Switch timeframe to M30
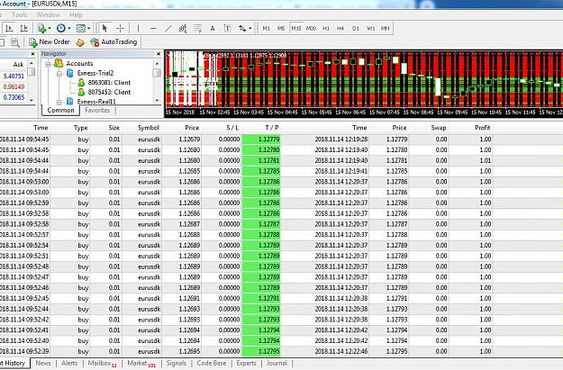 [x=311, y=28]
